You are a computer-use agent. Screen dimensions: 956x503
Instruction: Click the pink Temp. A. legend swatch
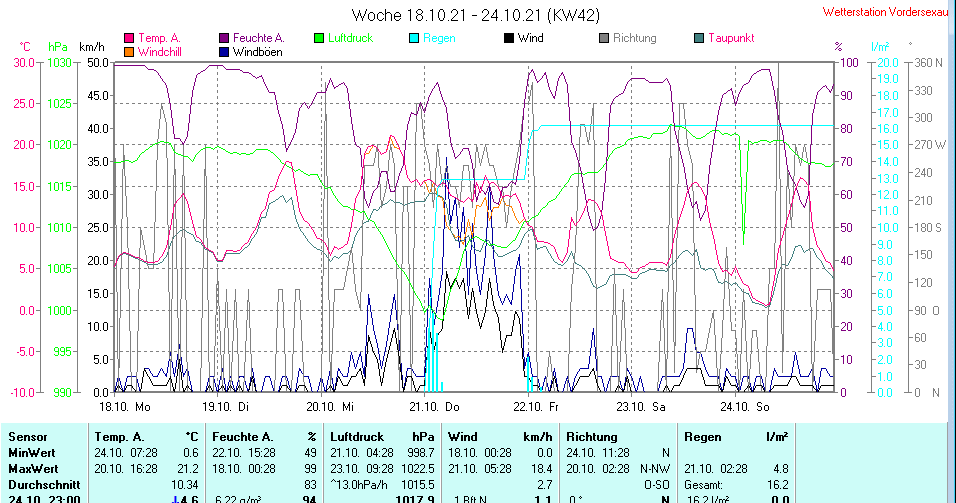(129, 39)
